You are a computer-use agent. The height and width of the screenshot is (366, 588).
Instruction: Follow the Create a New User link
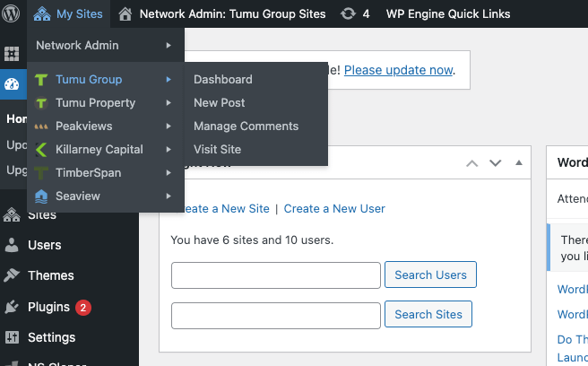(334, 209)
